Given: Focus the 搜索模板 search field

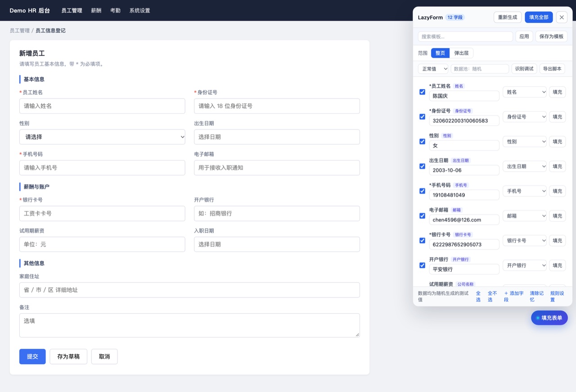Looking at the screenshot, I should (x=465, y=36).
